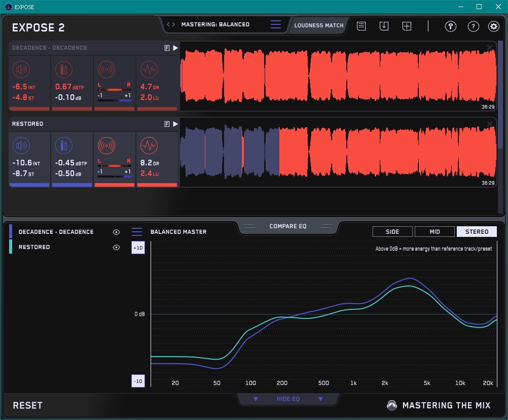Click the -6.5 INT loudness value
This screenshot has height=420, width=508.
coord(24,87)
